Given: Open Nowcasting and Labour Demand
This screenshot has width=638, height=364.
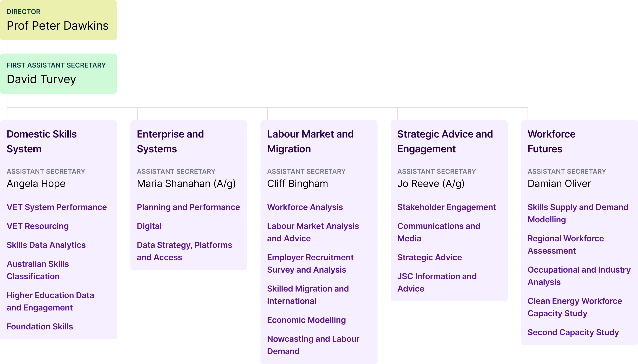Looking at the screenshot, I should click(313, 345).
